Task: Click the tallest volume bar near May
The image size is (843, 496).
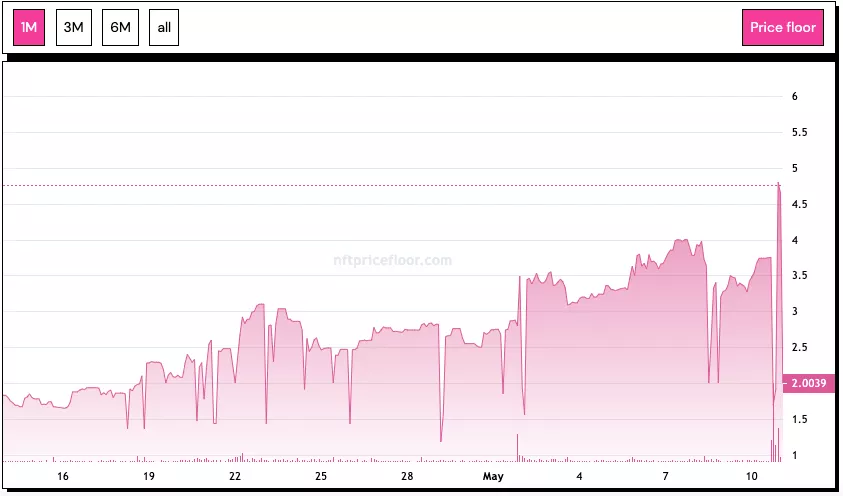Action: click(517, 448)
